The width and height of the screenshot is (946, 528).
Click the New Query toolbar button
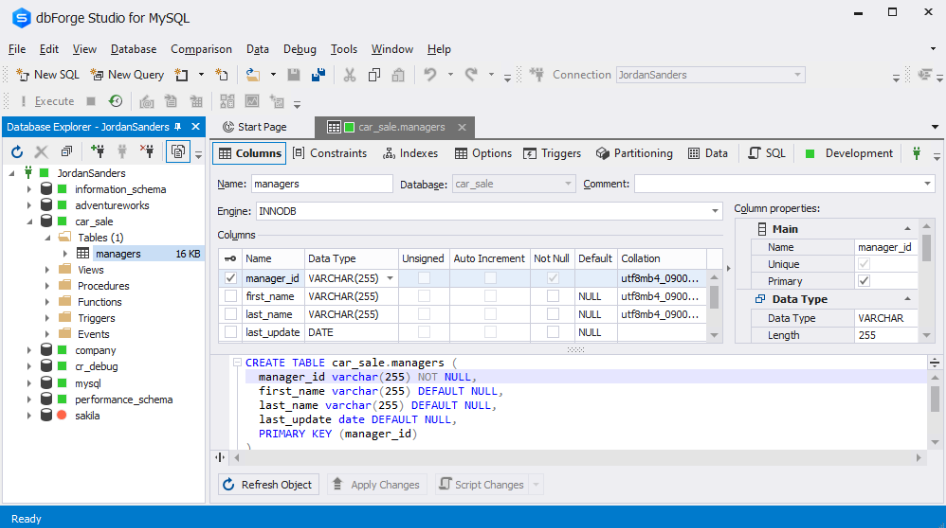click(127, 75)
